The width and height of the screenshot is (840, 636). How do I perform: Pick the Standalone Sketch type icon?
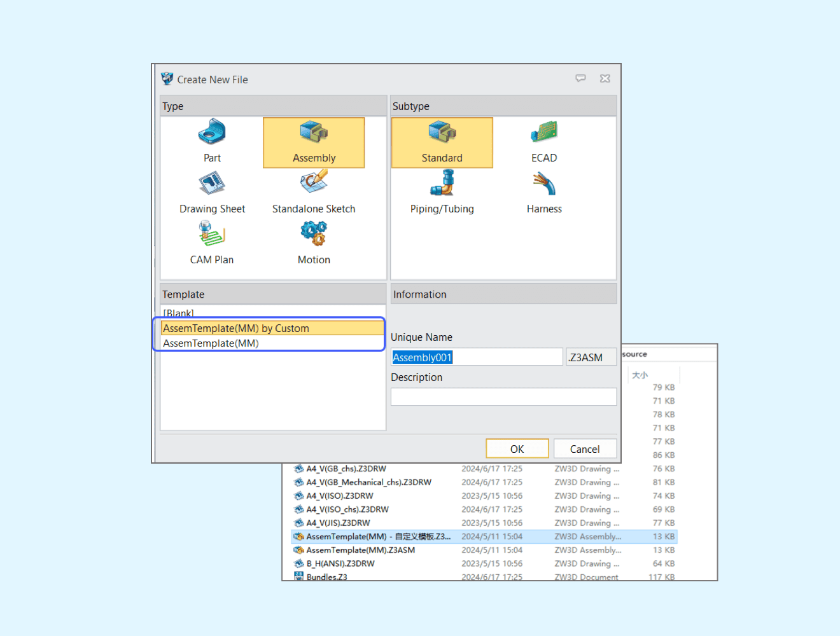314,183
